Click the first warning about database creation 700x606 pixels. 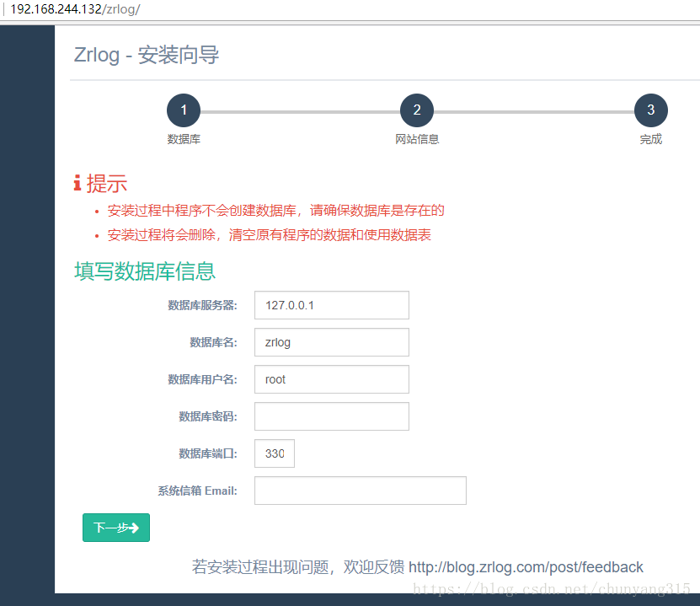coord(276,211)
